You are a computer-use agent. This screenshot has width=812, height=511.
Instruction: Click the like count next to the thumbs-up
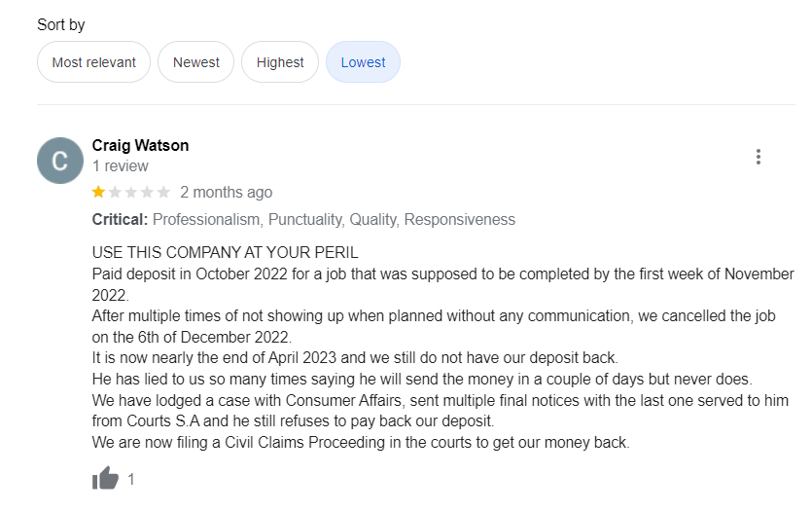(x=131, y=479)
